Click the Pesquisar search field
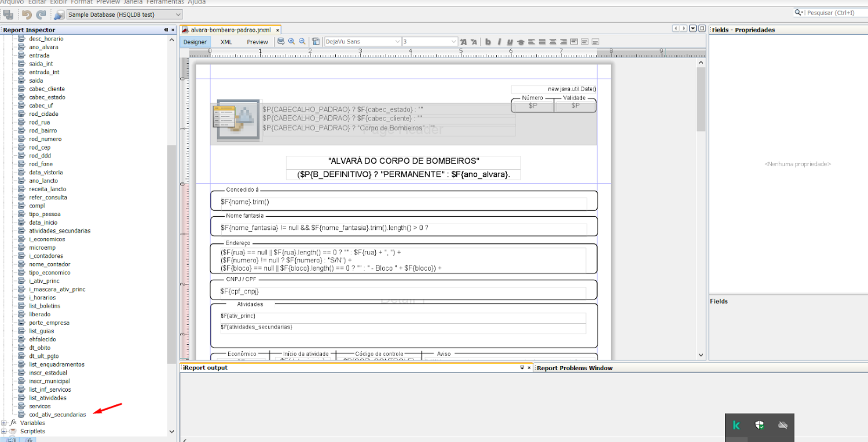868x442 pixels. click(x=832, y=13)
